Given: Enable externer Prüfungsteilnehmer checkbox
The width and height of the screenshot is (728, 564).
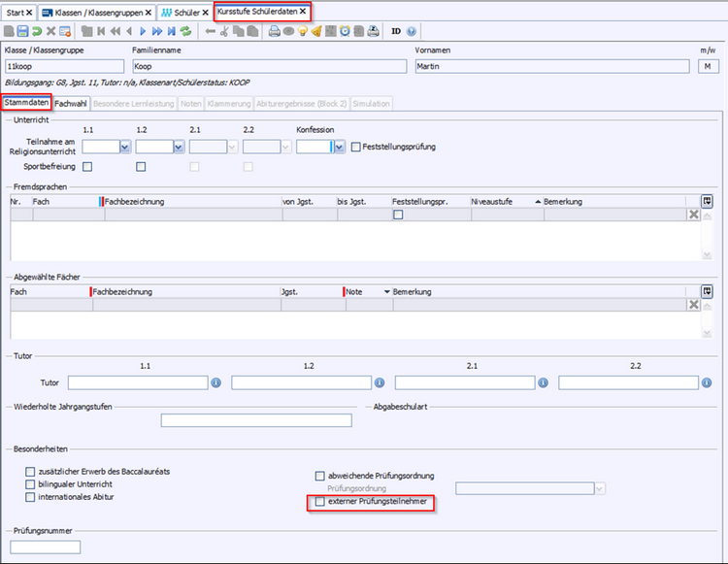Looking at the screenshot, I should click(320, 502).
